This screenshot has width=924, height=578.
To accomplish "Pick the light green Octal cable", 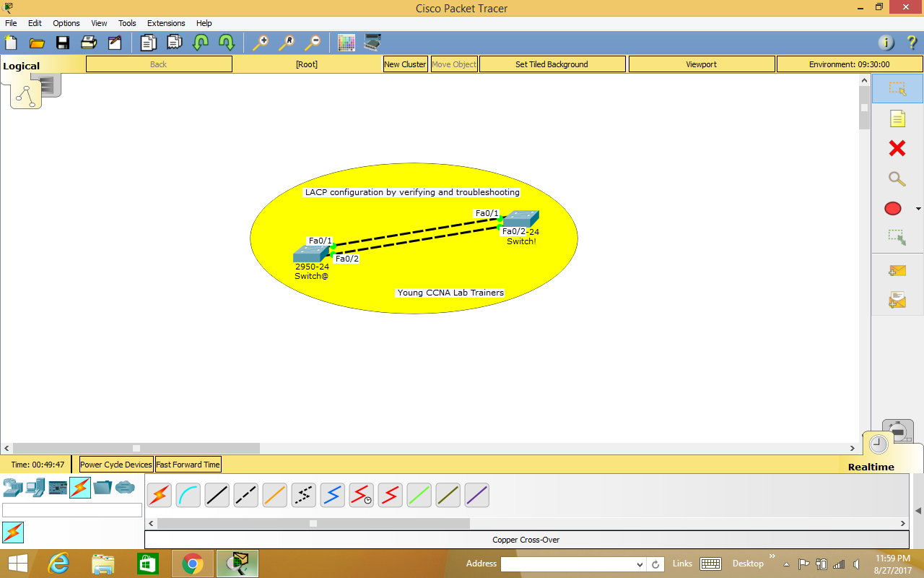I will [x=419, y=496].
